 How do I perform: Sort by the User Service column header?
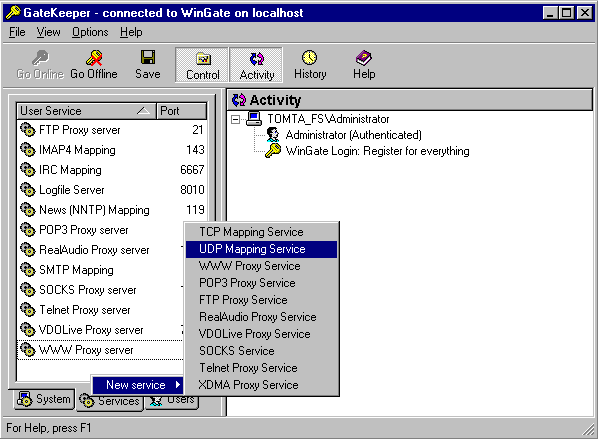coord(87,111)
